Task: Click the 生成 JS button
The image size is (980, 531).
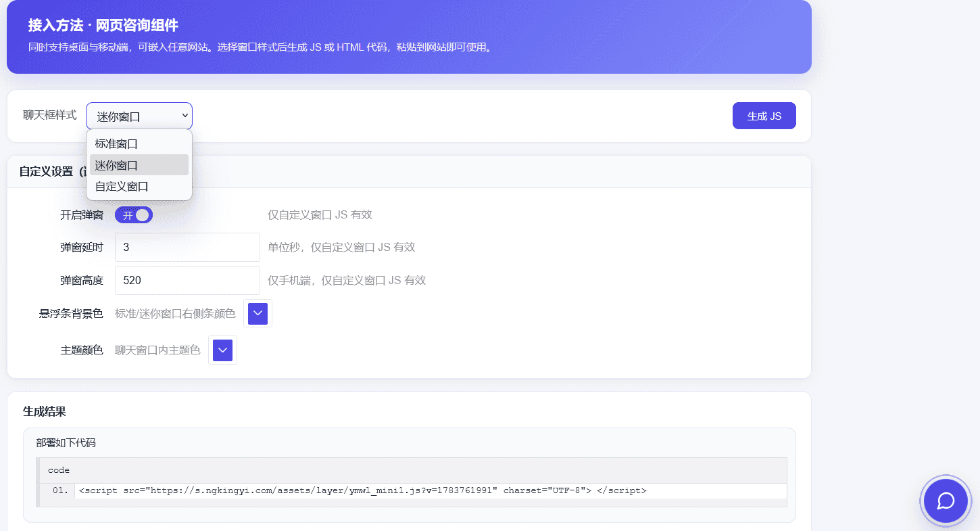Action: click(x=764, y=116)
